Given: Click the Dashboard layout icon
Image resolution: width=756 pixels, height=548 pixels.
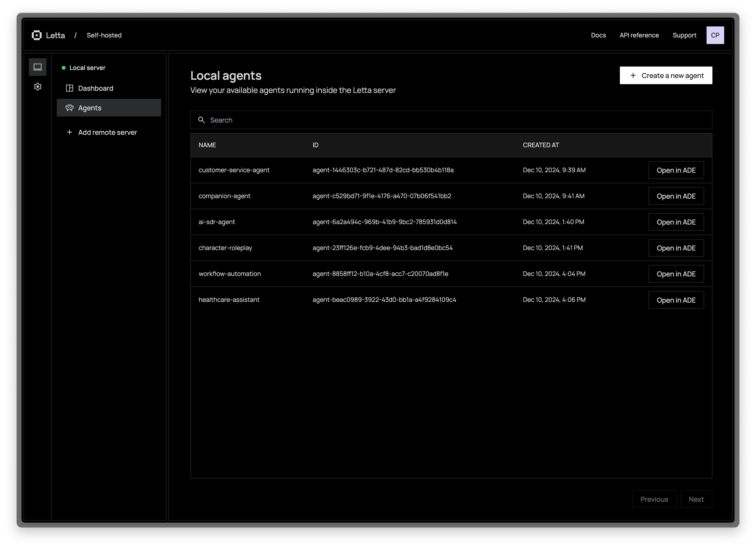Looking at the screenshot, I should tap(69, 88).
